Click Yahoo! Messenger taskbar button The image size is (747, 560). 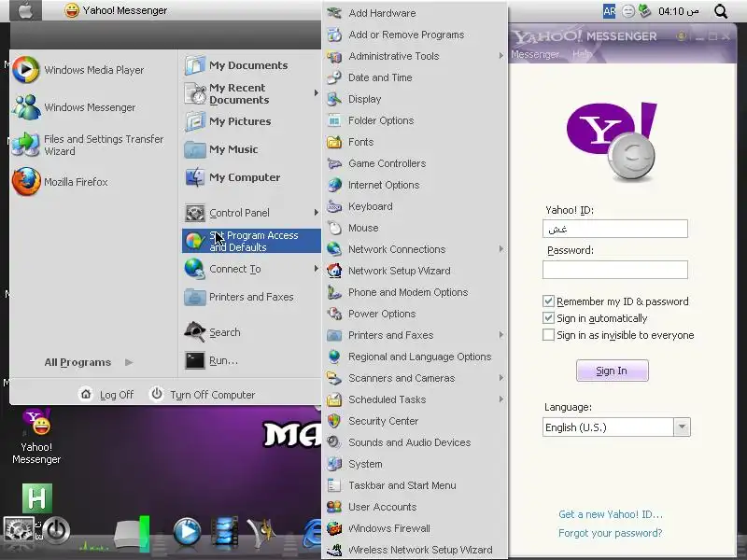116,10
